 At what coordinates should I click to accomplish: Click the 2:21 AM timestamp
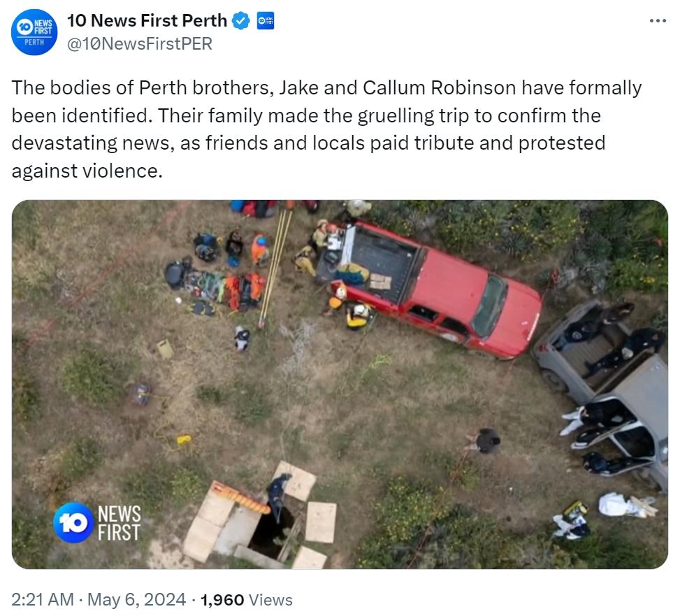(43, 600)
